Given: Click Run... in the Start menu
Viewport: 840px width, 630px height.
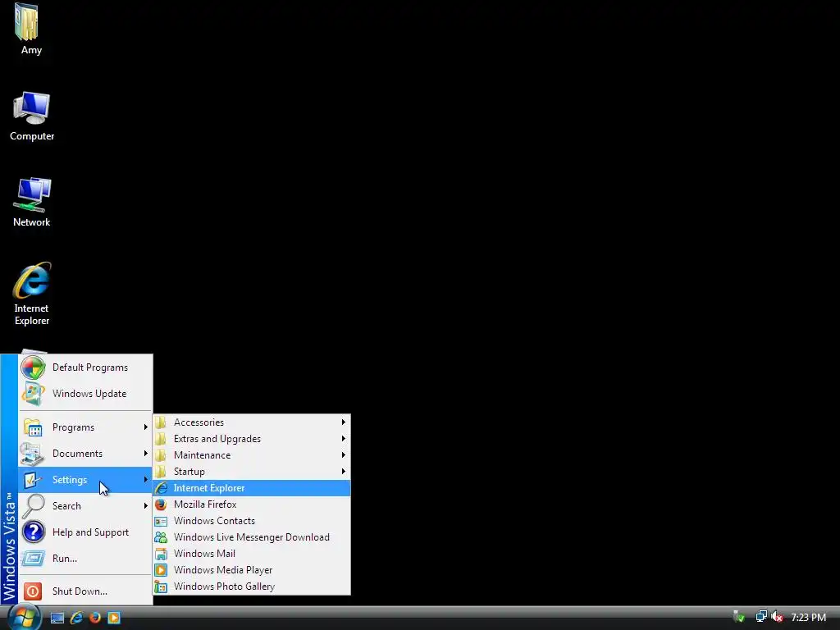Looking at the screenshot, I should [85, 558].
